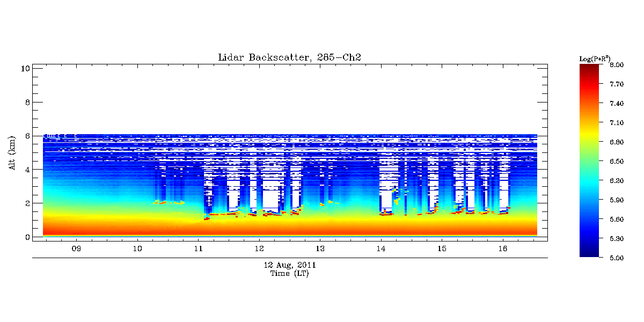The width and height of the screenshot is (644, 322).
Task: Click the altitude tick label "0"
Action: [x=26, y=237]
